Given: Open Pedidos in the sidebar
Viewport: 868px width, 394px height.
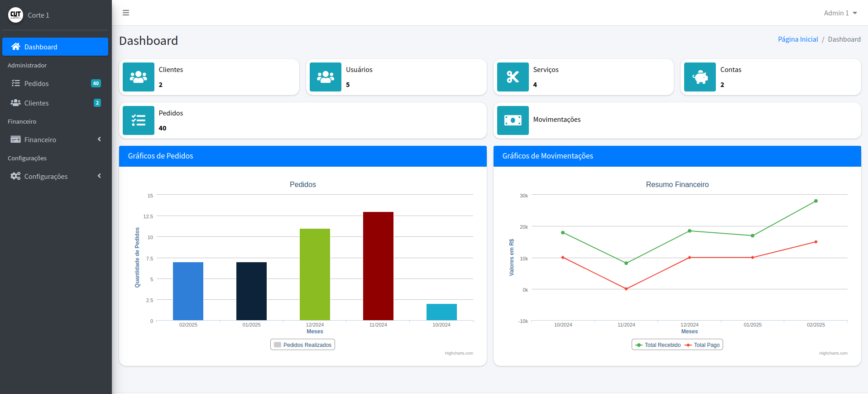Looking at the screenshot, I should point(55,83).
